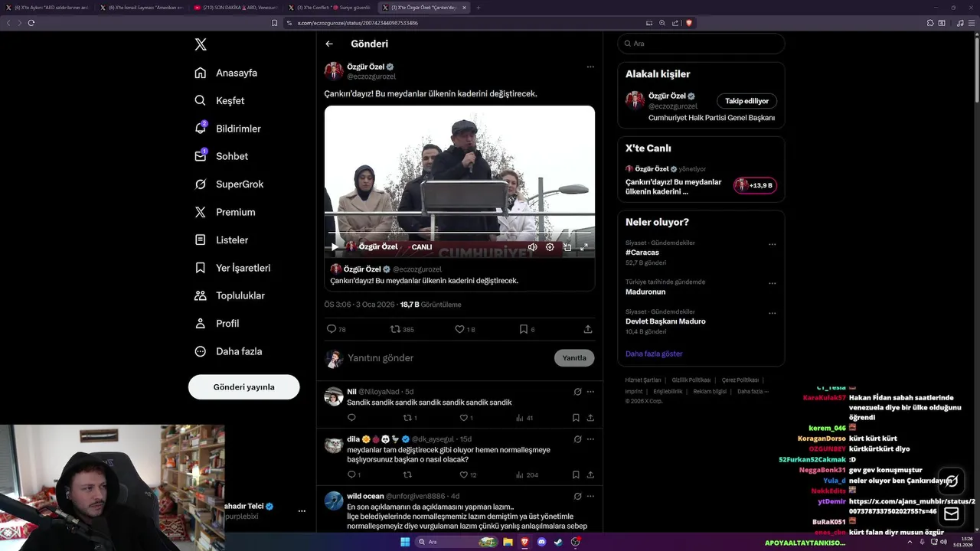Viewport: 980px width, 551px height.
Task: Open more options on Nil's reply
Action: click(x=590, y=392)
